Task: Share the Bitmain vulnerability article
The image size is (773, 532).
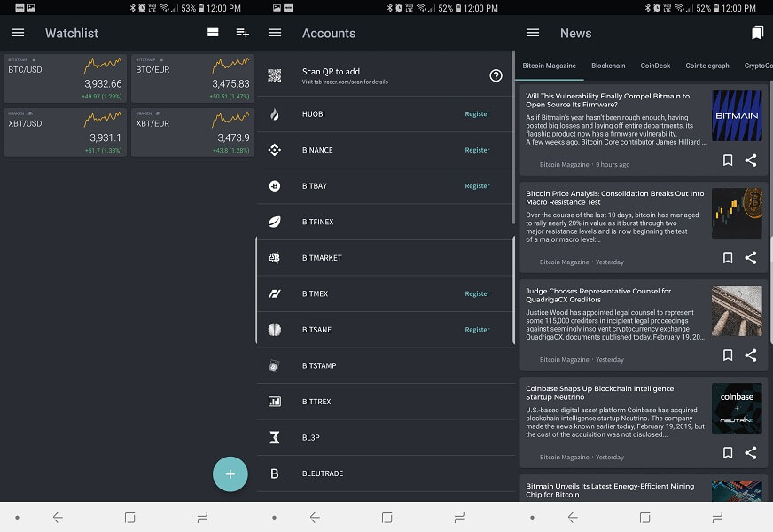Action: coord(751,160)
